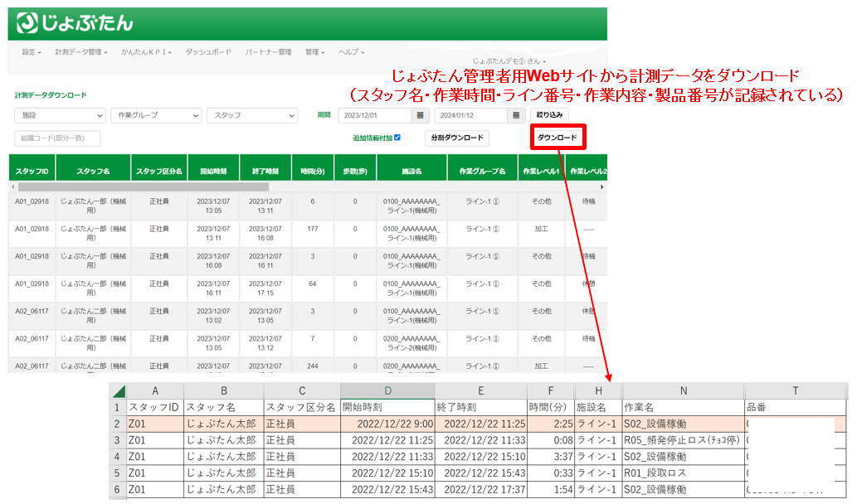
Task: Click the Excel select-all corner triangle
Action: click(x=119, y=391)
